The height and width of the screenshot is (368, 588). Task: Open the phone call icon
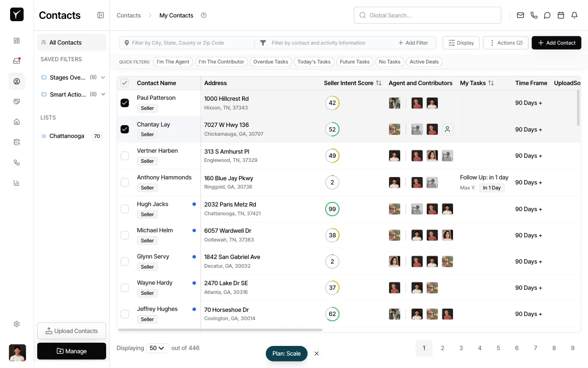(x=534, y=15)
